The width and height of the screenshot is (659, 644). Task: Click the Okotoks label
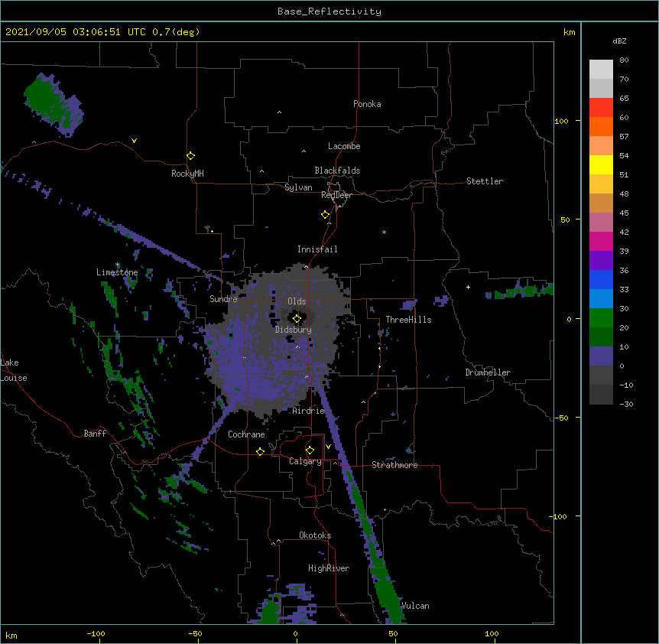click(315, 535)
